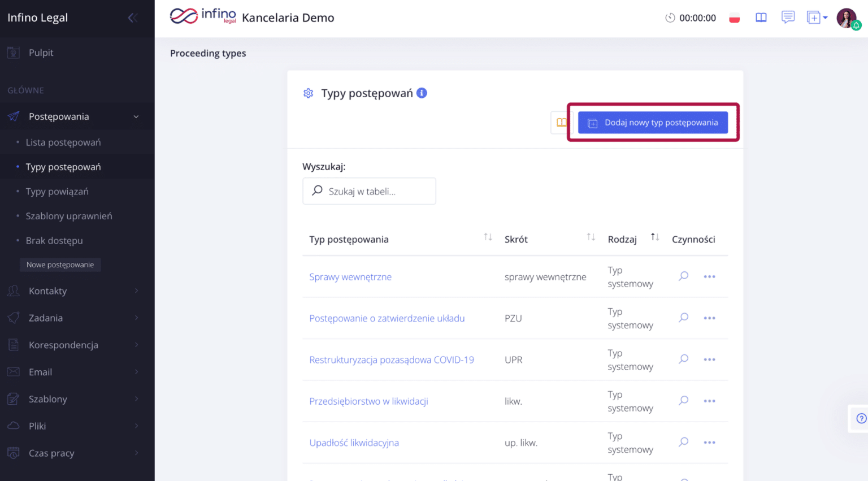This screenshot has width=868, height=481.
Task: Preview Przedsiębiorstwo w likwidacji via magnifier
Action: [684, 401]
